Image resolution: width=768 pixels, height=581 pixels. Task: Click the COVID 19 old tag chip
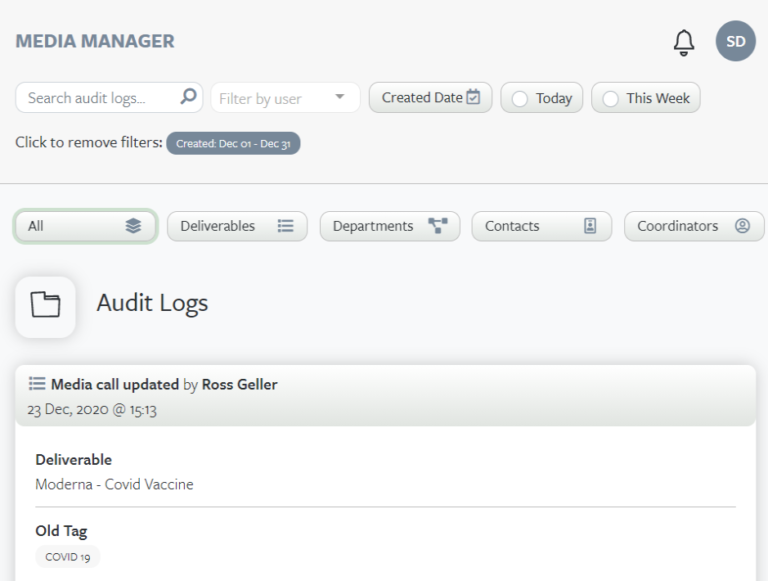tap(68, 557)
